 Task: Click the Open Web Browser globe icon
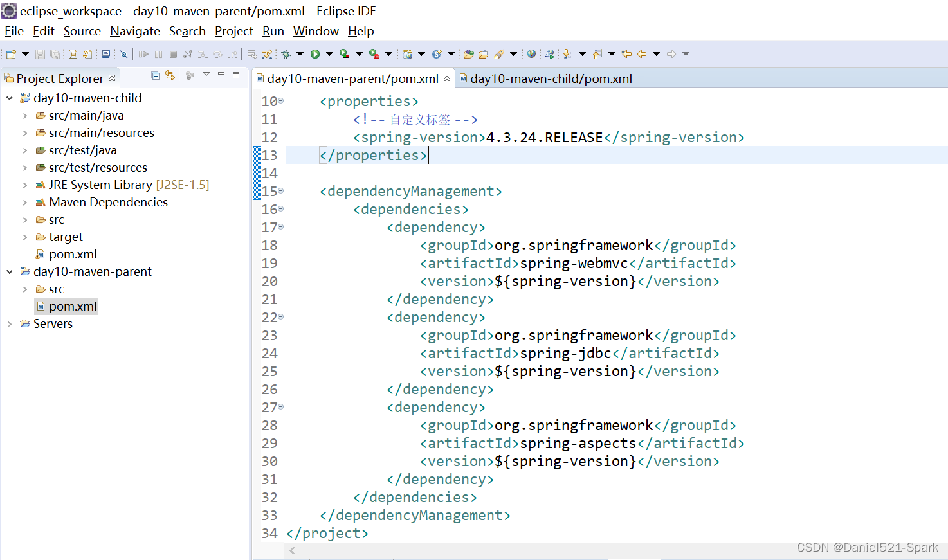(x=531, y=54)
